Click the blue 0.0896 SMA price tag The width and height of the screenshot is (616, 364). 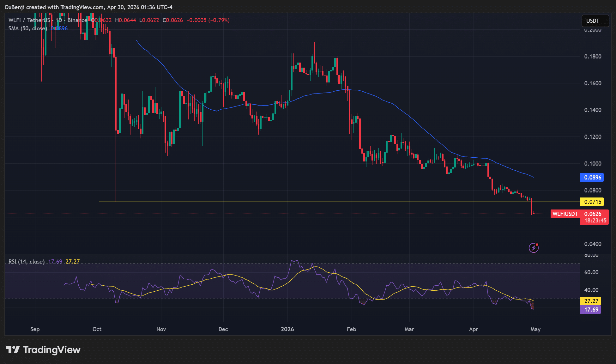tap(592, 178)
